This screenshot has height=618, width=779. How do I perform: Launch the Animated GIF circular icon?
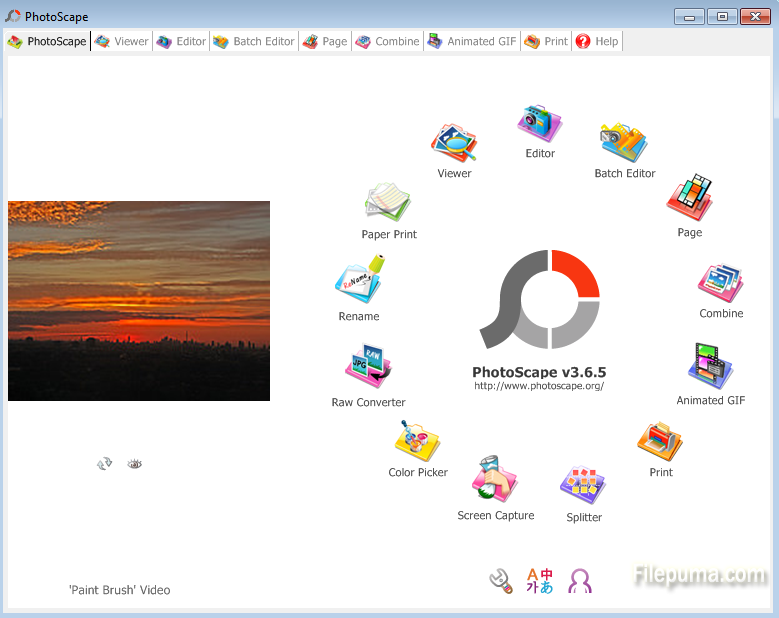tap(710, 368)
